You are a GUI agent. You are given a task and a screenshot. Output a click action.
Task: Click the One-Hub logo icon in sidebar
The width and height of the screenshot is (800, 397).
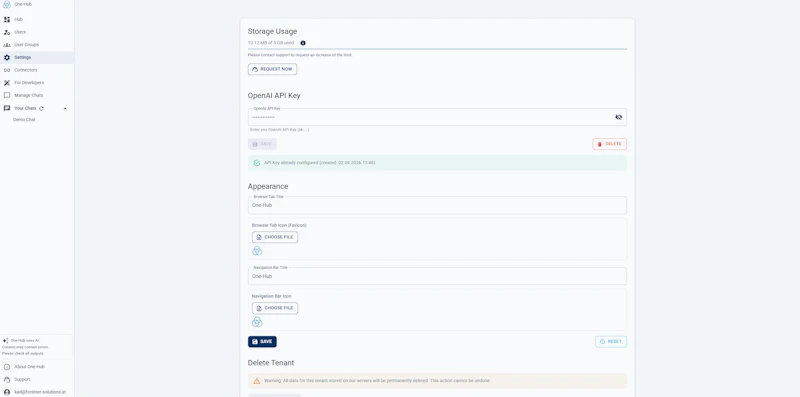pyautogui.click(x=7, y=5)
